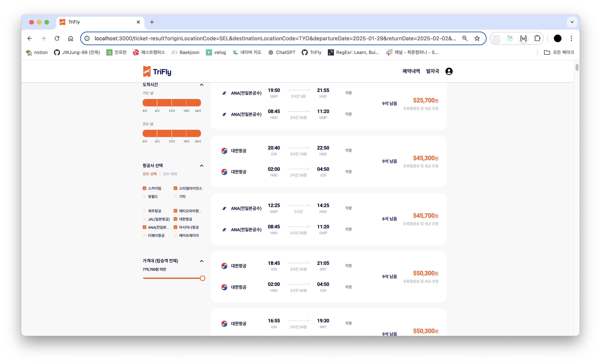Go to the browser home icon
601x364 pixels.
point(70,38)
